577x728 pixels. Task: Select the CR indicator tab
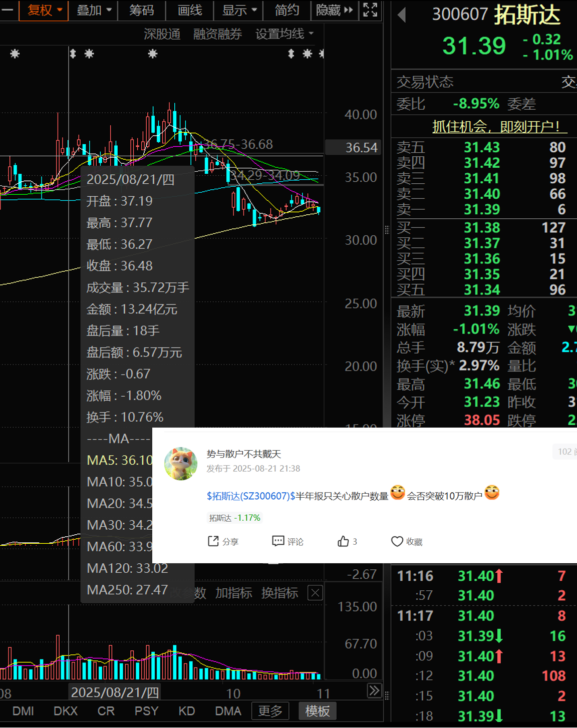106,711
